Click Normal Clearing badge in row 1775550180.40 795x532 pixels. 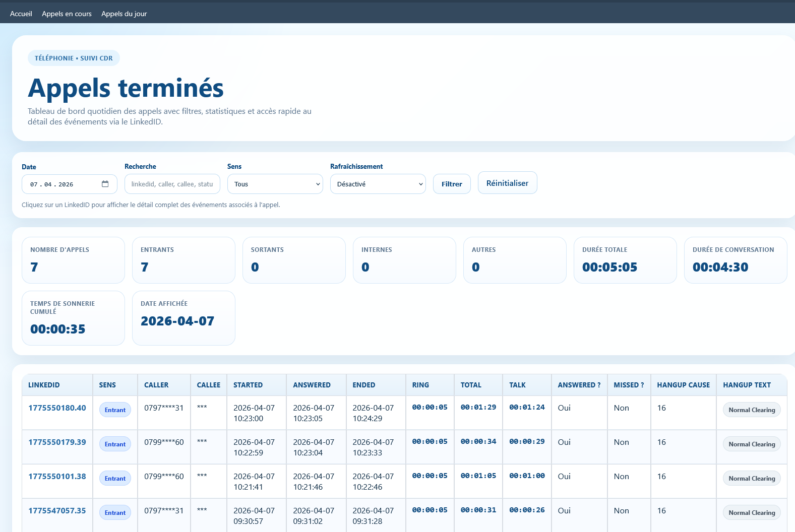(x=752, y=410)
